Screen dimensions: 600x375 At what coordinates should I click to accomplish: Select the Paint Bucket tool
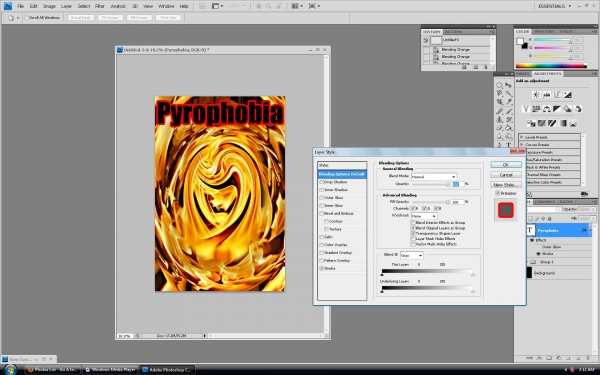(509, 128)
